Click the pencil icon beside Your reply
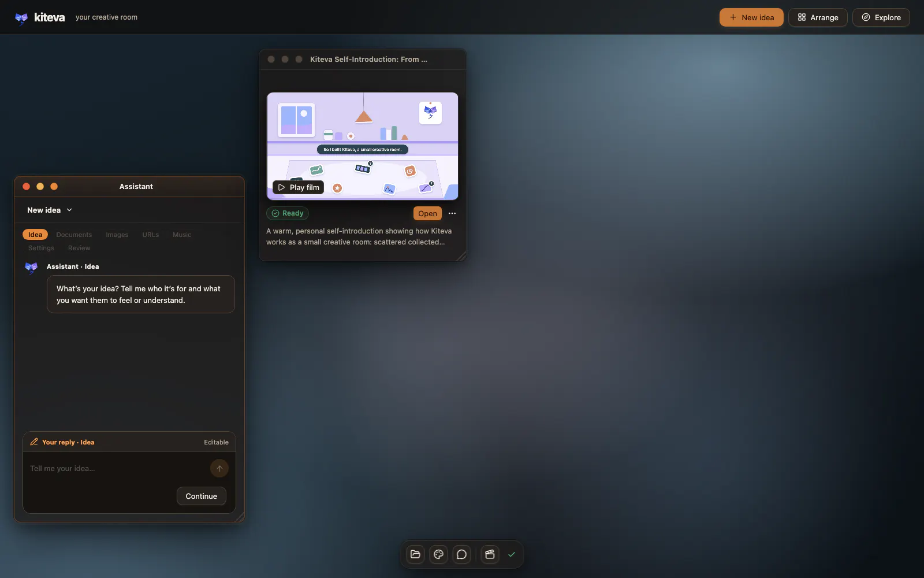 (x=34, y=442)
